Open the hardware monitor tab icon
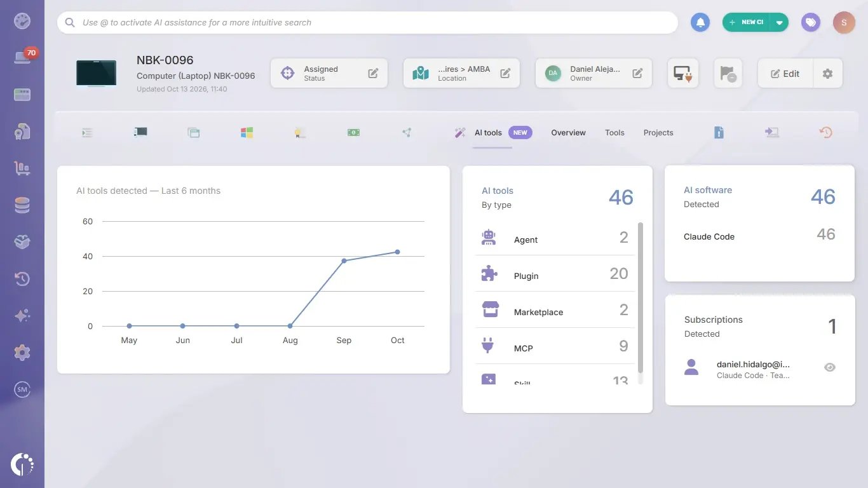868x488 pixels. (140, 132)
